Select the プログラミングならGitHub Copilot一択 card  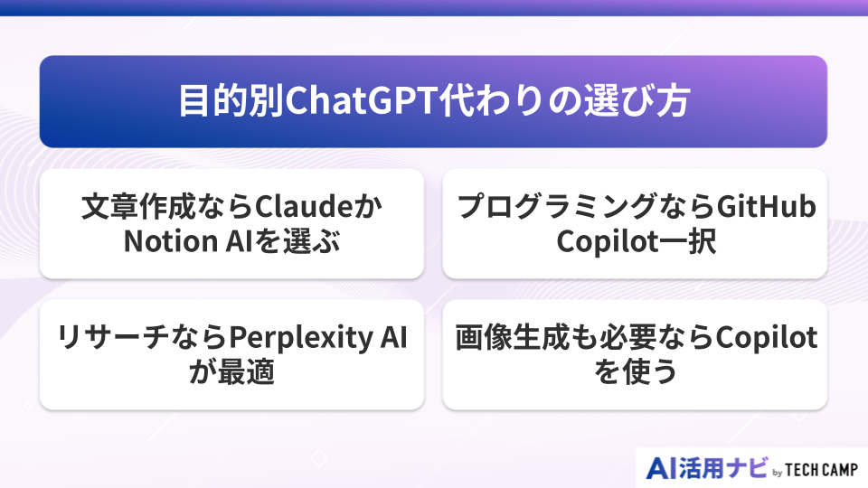point(636,223)
